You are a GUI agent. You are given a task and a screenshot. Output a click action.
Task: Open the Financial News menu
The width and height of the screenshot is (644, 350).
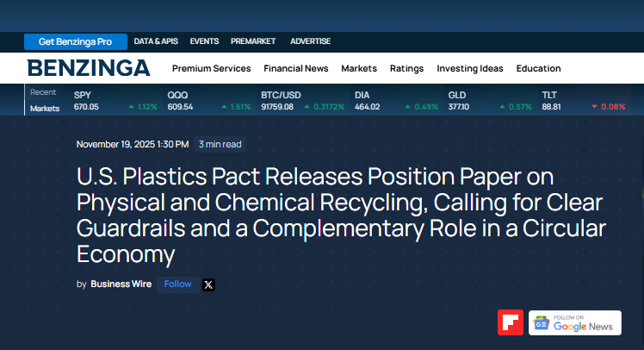point(295,68)
